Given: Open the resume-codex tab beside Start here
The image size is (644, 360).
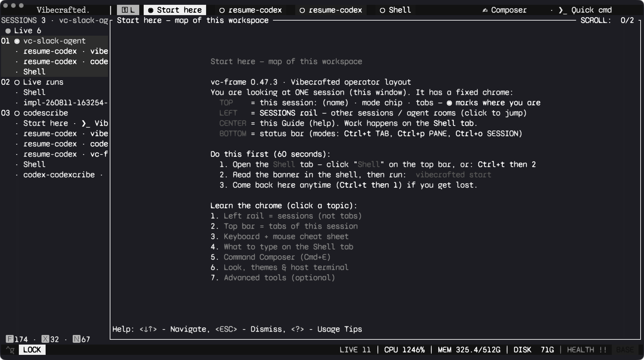Looking at the screenshot, I should (251, 10).
